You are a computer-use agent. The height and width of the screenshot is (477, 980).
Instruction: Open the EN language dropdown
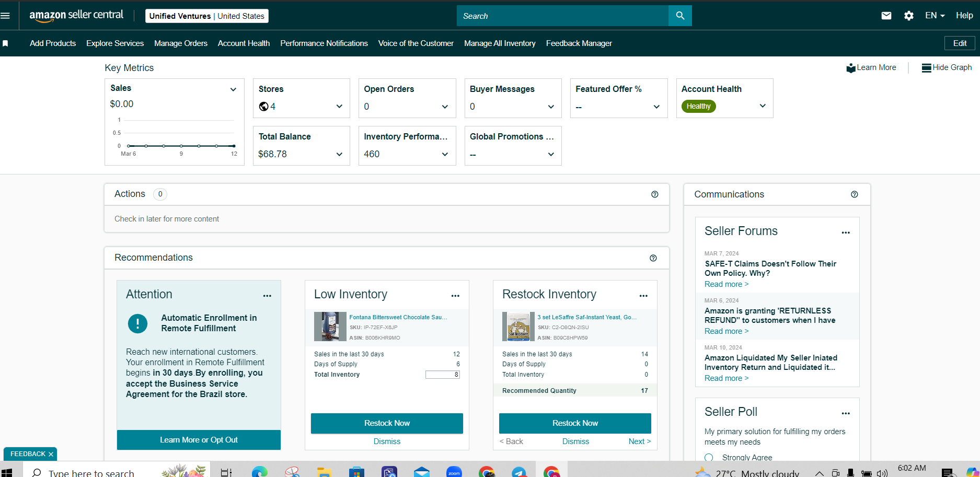[x=935, y=16]
